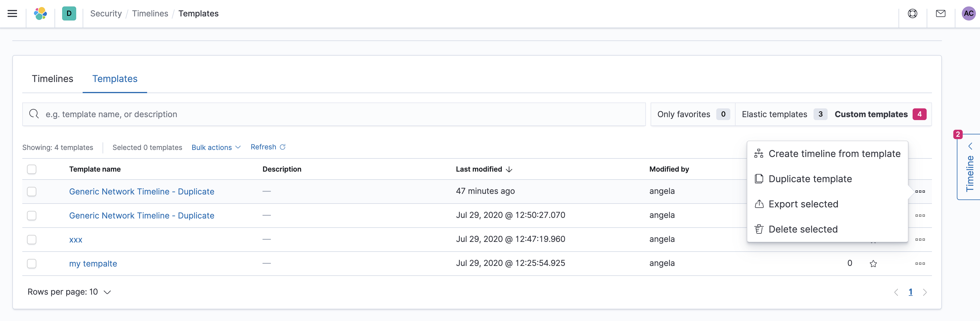Open the help menu icon
Screen dimensions: 980x321
point(912,14)
